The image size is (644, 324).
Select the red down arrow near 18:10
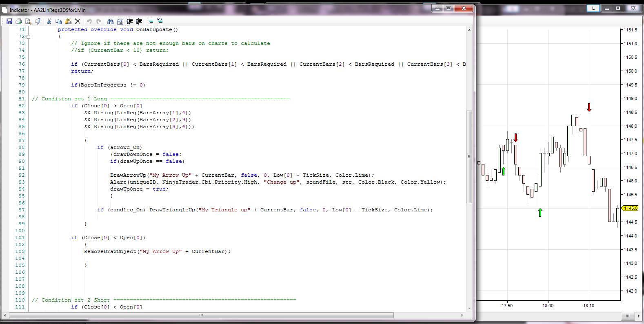589,107
